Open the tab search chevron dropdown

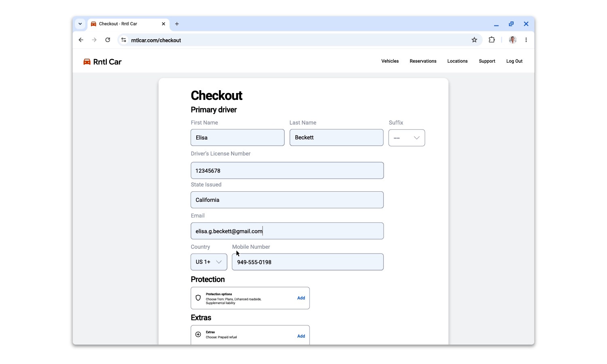tap(80, 24)
